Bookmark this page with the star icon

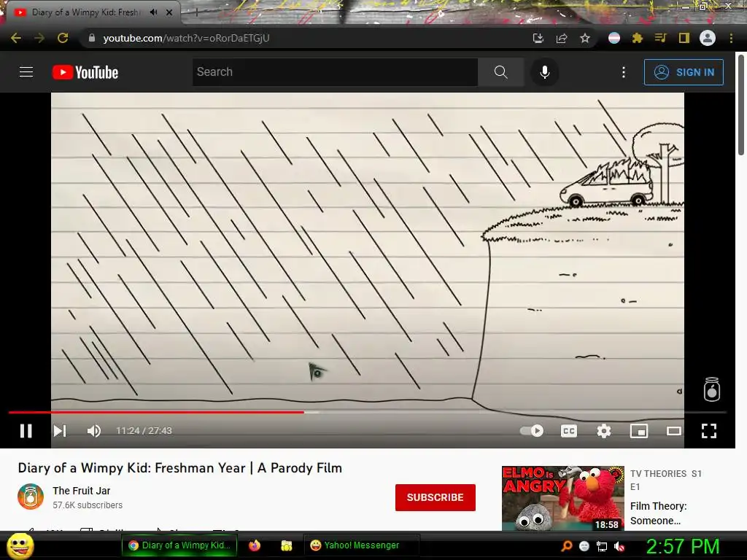point(585,38)
